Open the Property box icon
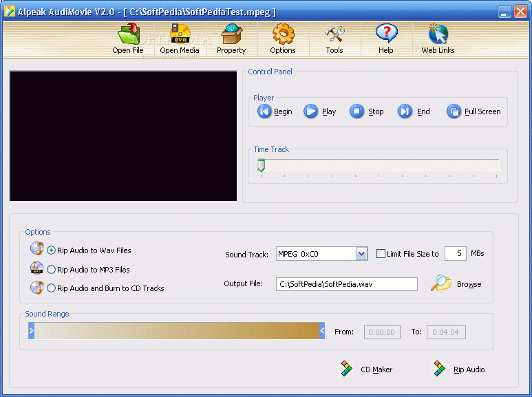The image size is (532, 397). tap(231, 34)
